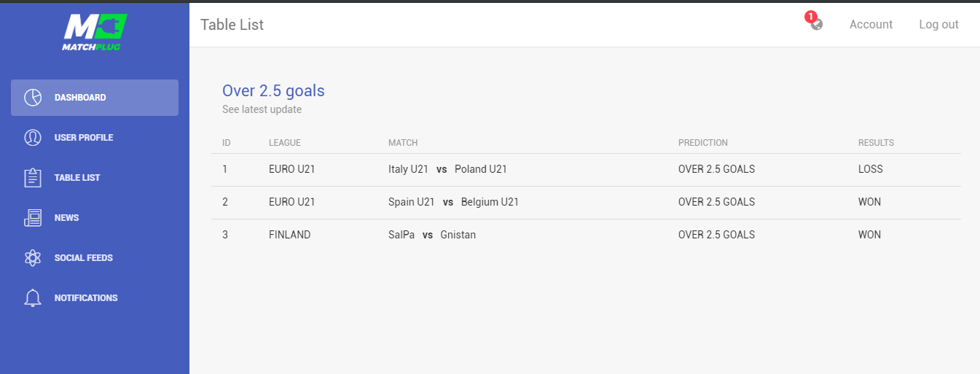Click the Table List clipboard icon
980x374 pixels.
[x=32, y=178]
